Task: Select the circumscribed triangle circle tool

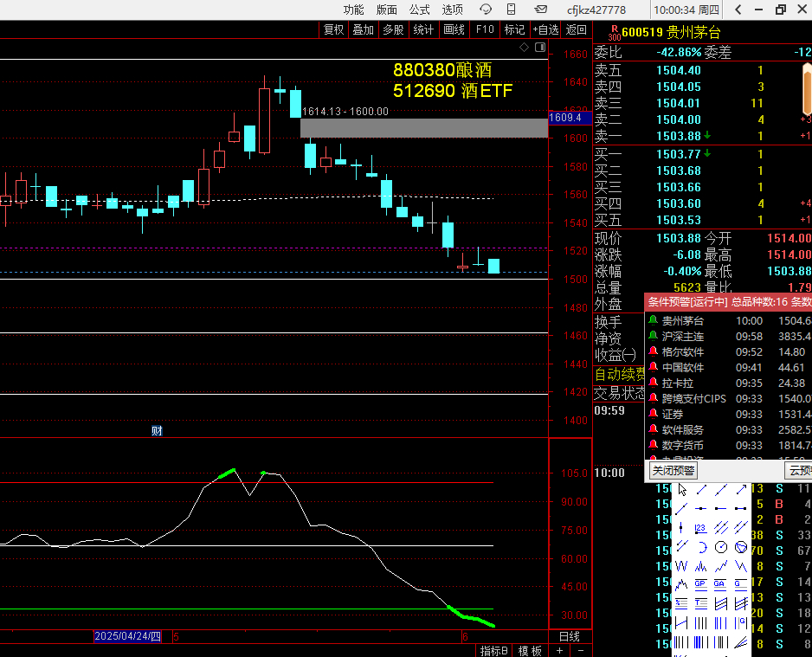Action: click(x=741, y=547)
